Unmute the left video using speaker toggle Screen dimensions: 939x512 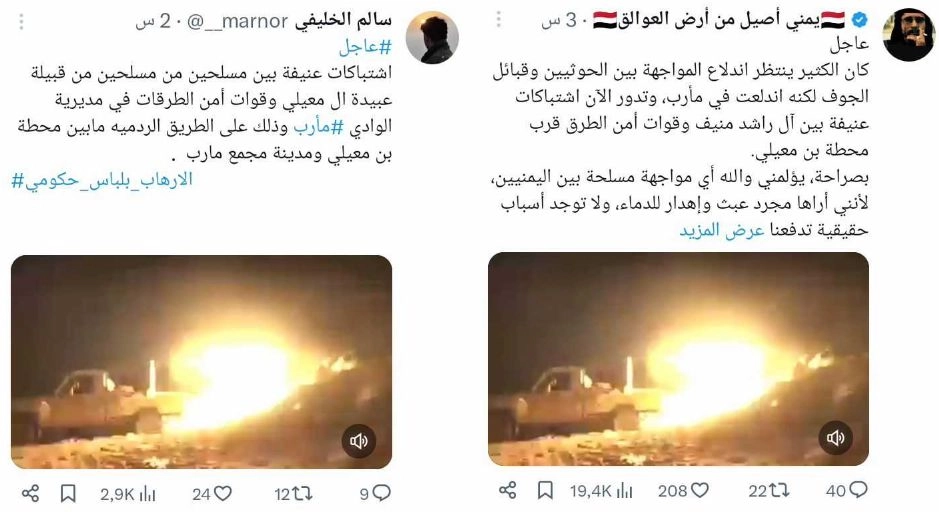pos(359,441)
